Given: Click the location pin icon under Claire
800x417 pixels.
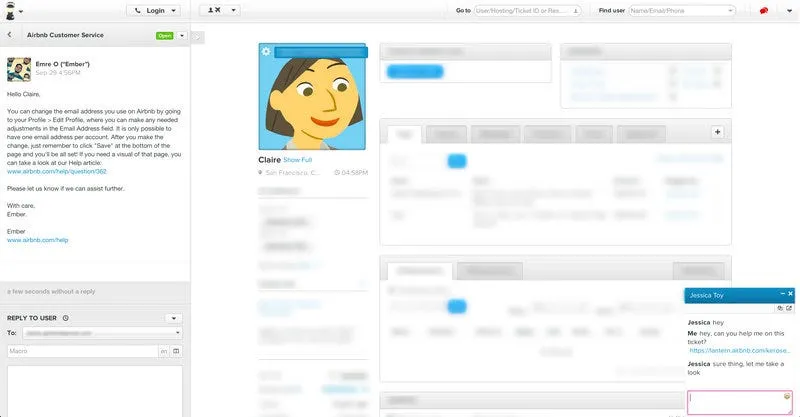Looking at the screenshot, I should click(x=260, y=173).
